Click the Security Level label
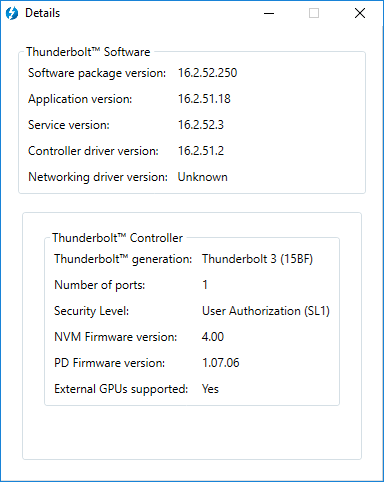 pos(91,311)
